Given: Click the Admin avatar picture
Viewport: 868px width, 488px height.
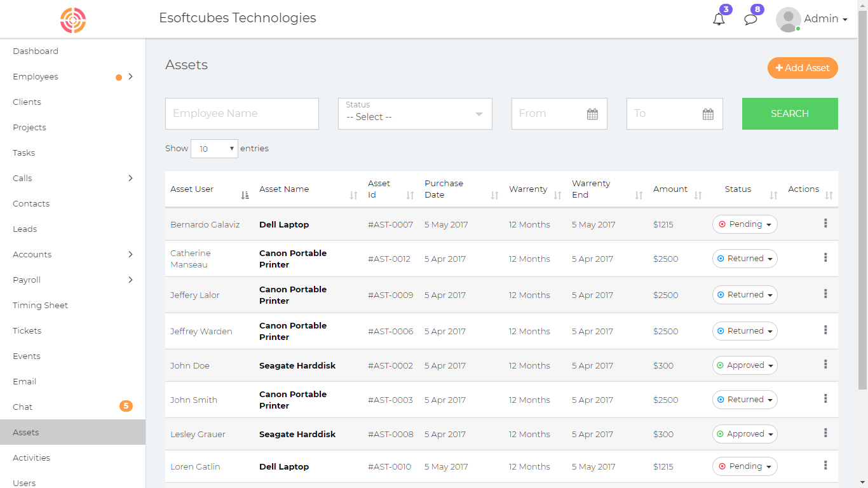Looking at the screenshot, I should (789, 20).
